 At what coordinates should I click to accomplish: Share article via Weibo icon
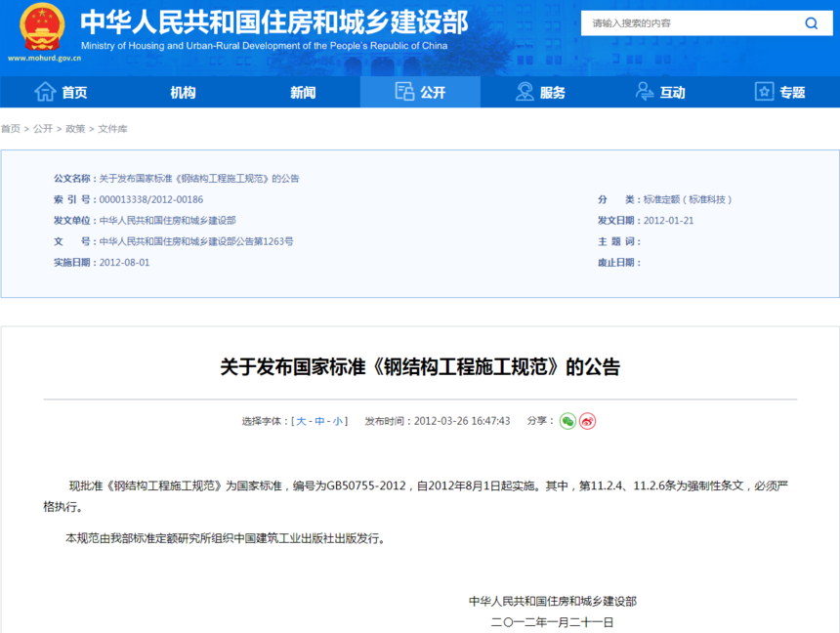588,421
